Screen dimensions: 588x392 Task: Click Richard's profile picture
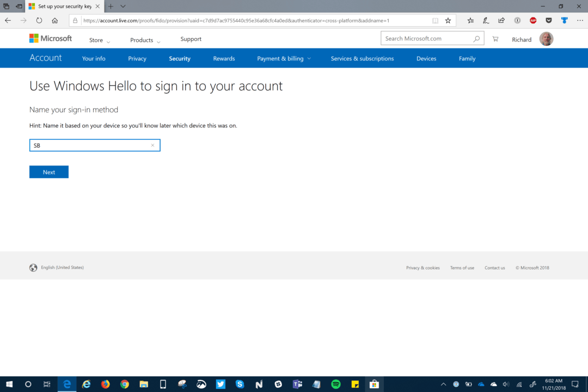point(546,39)
